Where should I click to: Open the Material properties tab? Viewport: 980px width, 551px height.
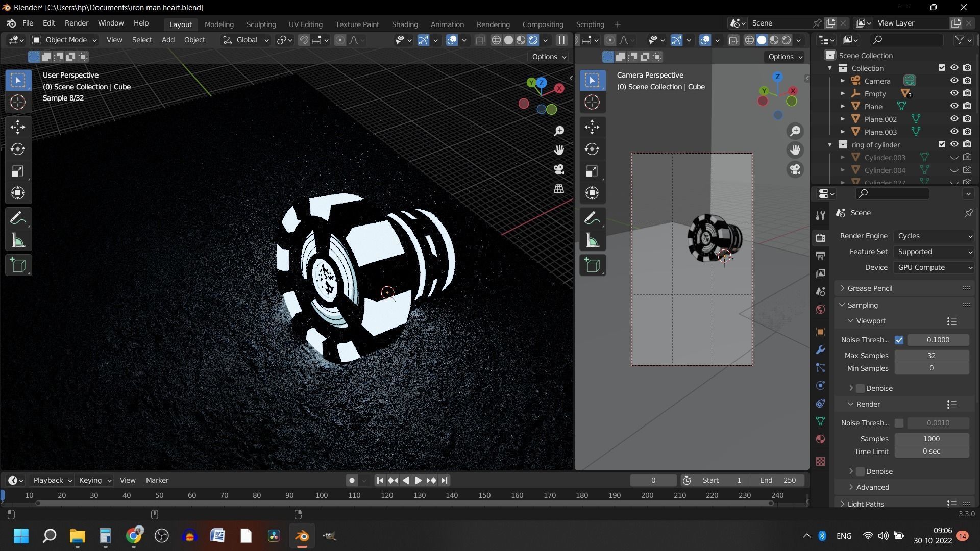[821, 439]
